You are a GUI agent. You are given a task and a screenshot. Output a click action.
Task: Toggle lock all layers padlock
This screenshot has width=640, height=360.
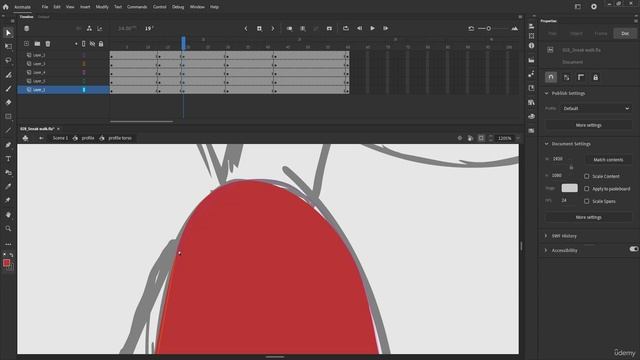point(101,44)
